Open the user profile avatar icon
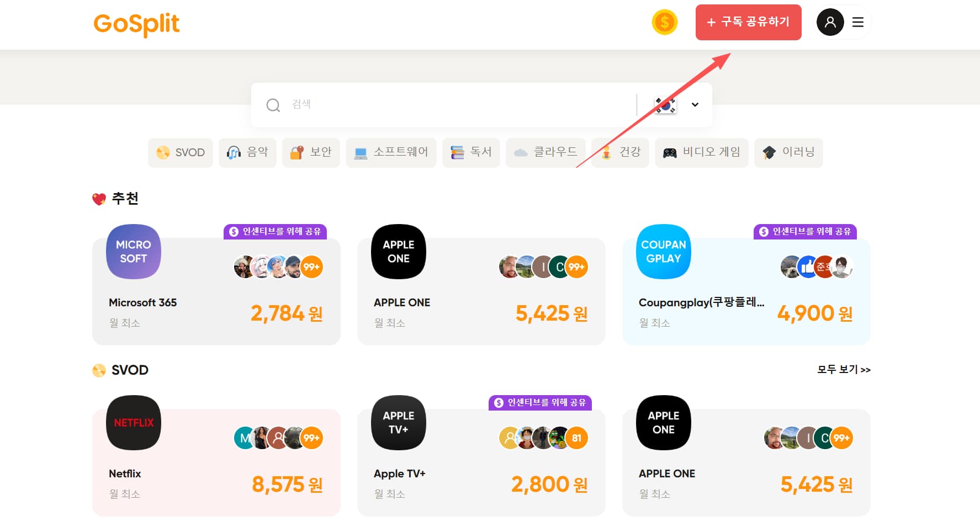Image resolution: width=980 pixels, height=527 pixels. coord(830,22)
